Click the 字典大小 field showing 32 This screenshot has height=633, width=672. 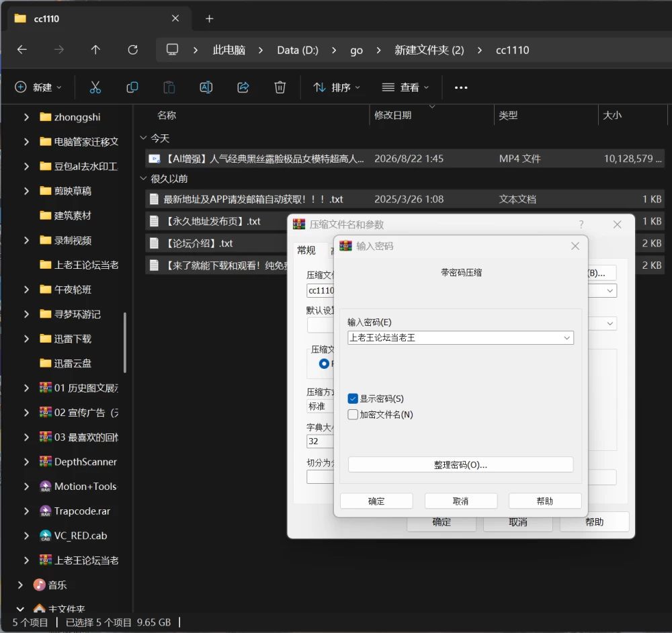320,441
